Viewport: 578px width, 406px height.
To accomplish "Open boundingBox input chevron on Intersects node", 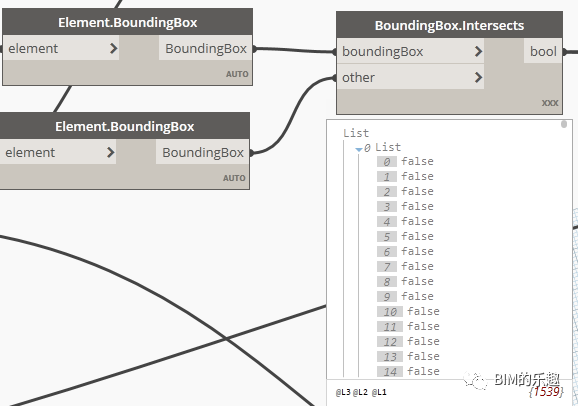I will [x=478, y=51].
